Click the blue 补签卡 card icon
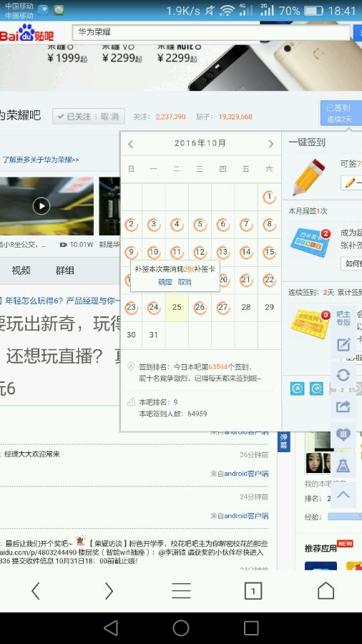 pos(310,243)
